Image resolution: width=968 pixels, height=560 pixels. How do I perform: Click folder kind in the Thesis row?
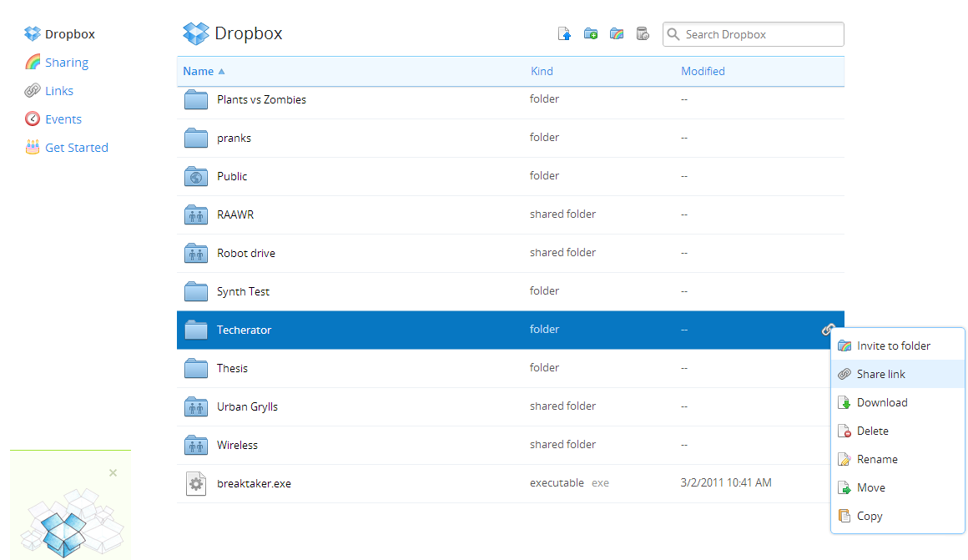pos(544,367)
